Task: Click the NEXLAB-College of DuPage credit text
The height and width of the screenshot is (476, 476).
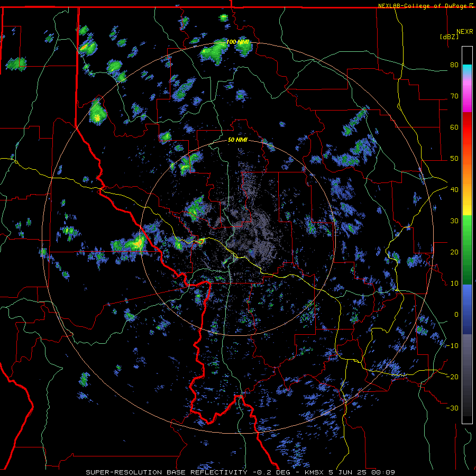Action: click(425, 6)
